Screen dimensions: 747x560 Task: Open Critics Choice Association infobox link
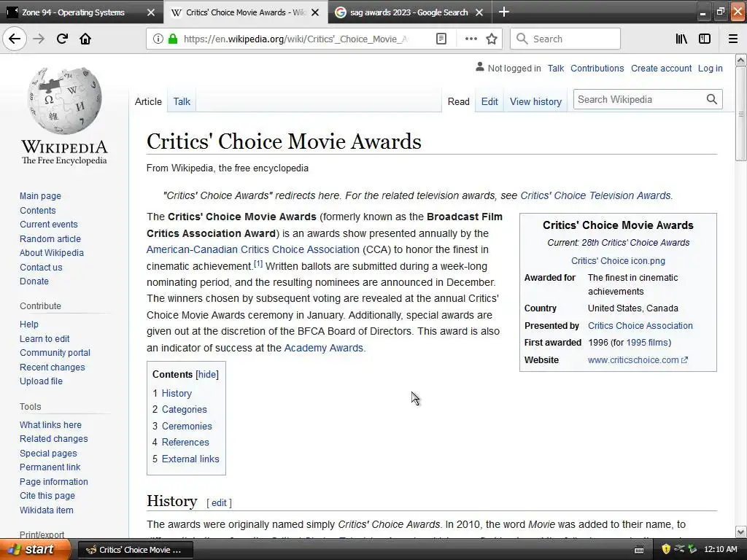click(640, 326)
